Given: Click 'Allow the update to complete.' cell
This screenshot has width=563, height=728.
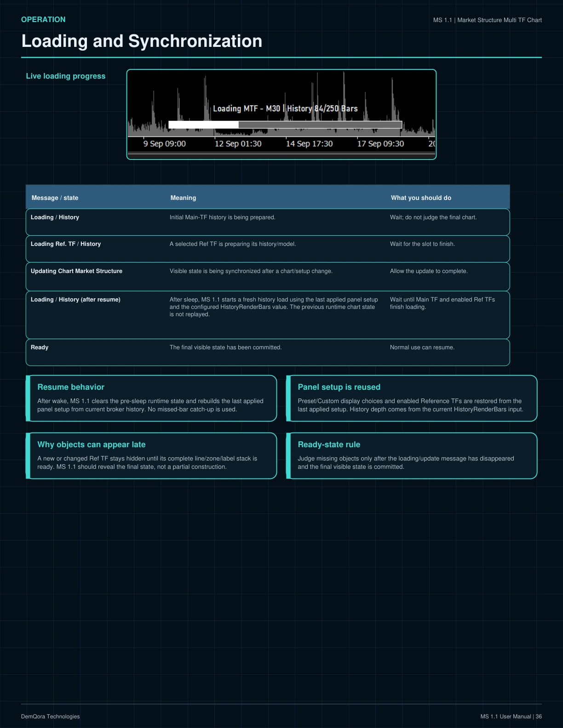Looking at the screenshot, I should click(x=429, y=271).
